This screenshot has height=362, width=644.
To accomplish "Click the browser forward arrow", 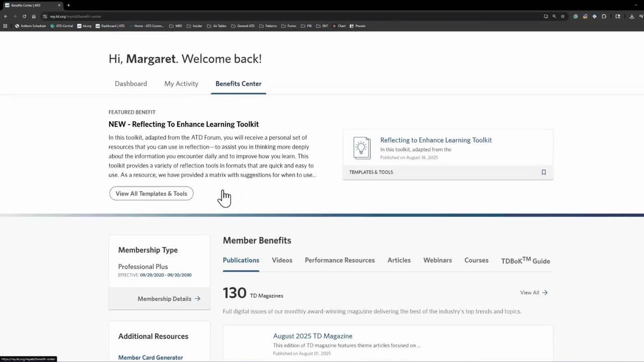I will pos(15,16).
